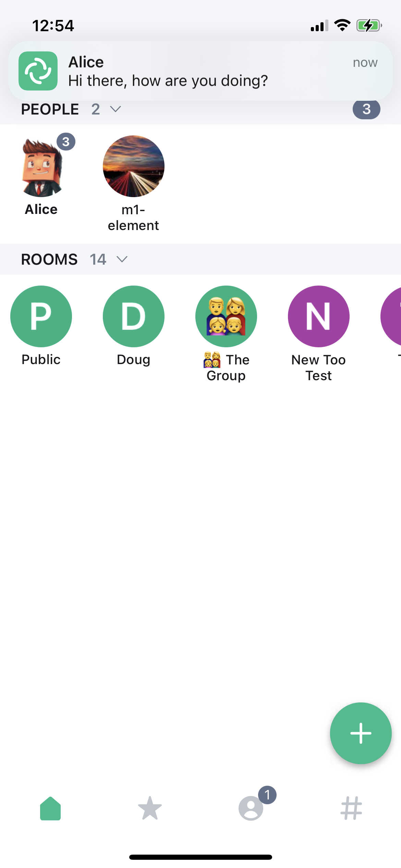Tap the PEOPLE section header label

[x=50, y=109]
